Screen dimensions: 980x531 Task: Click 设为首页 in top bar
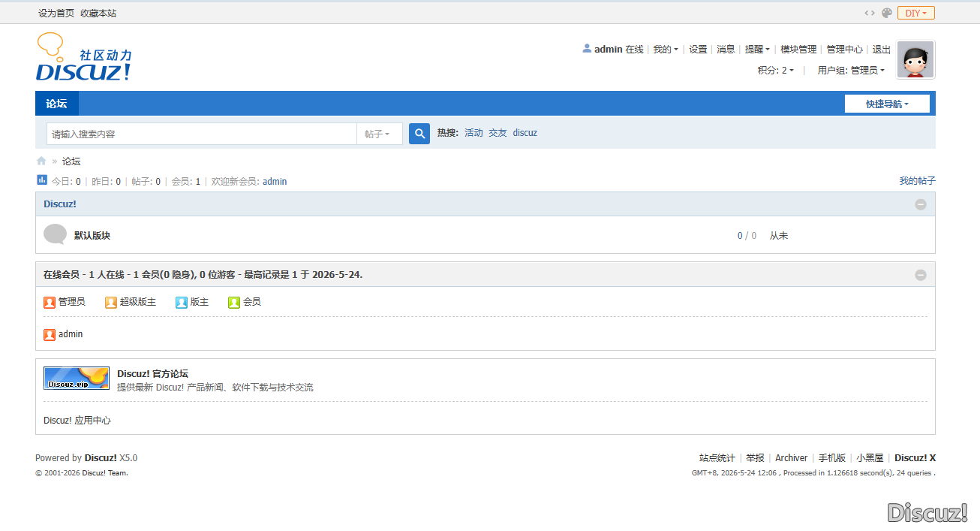56,14
